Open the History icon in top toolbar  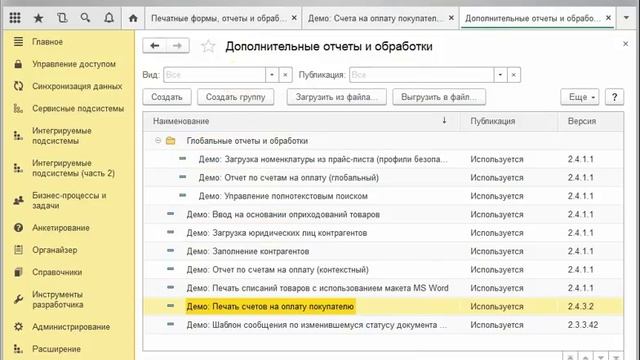click(62, 18)
